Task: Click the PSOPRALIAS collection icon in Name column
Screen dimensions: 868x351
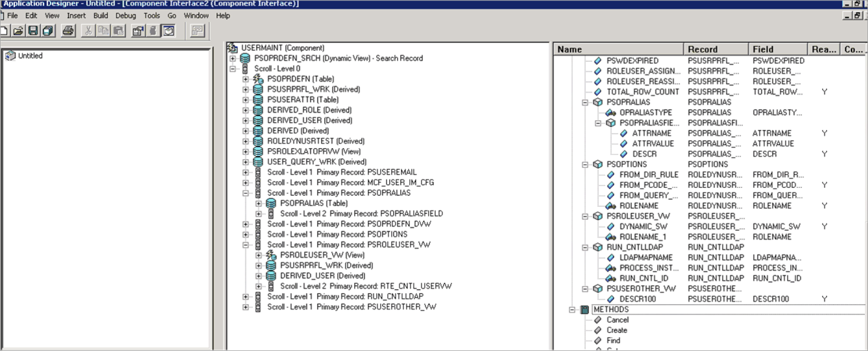Action: coord(598,102)
